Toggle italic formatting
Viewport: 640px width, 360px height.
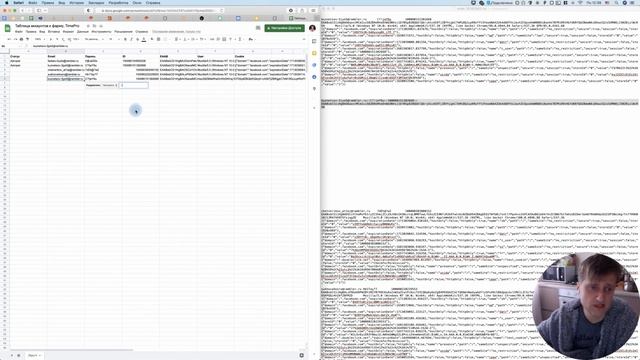(131, 39)
